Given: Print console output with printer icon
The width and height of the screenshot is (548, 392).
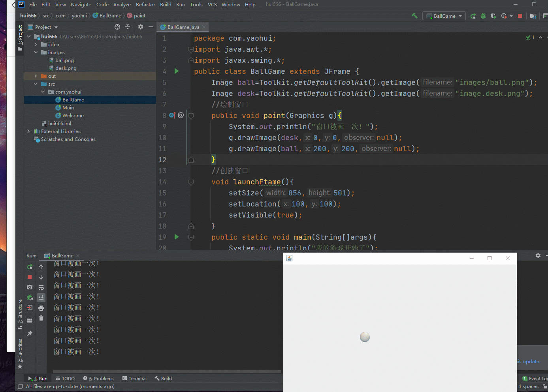Looking at the screenshot, I should point(41,308).
